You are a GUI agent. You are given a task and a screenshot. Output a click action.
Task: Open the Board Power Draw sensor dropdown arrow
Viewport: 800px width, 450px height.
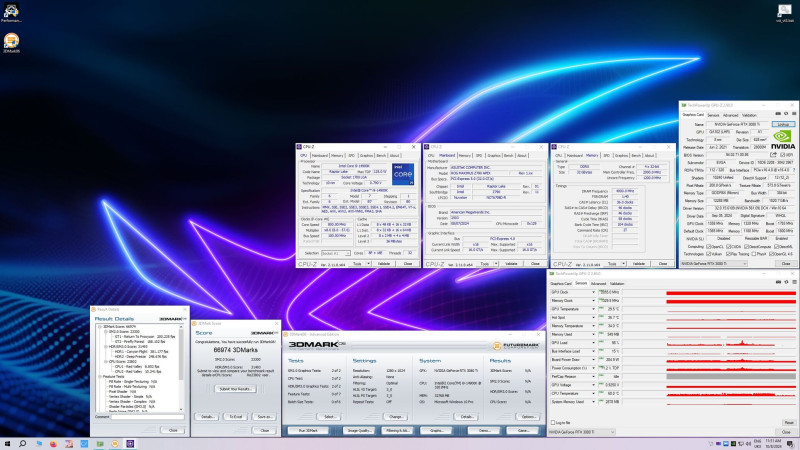[x=593, y=360]
